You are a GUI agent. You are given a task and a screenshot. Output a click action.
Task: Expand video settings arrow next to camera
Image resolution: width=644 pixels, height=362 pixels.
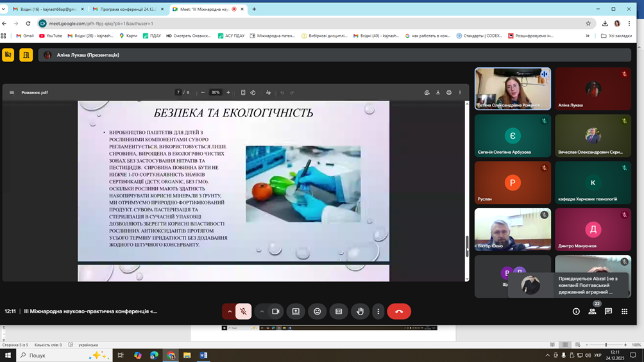[x=262, y=311]
